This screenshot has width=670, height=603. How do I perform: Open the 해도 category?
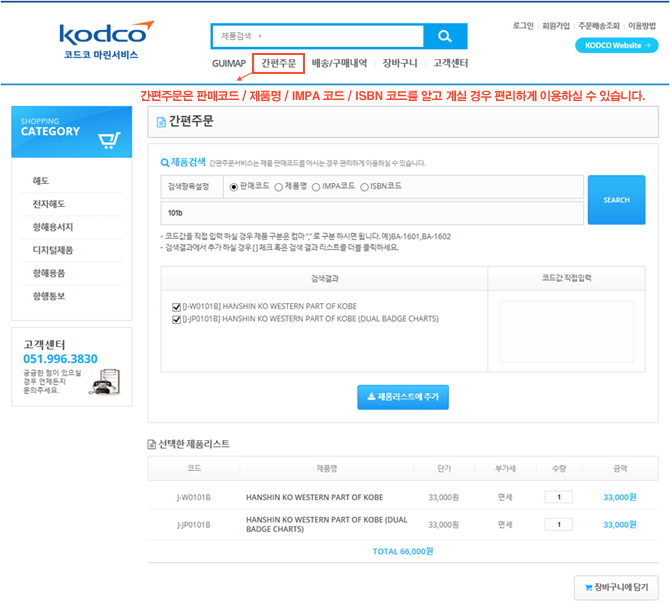click(x=41, y=181)
